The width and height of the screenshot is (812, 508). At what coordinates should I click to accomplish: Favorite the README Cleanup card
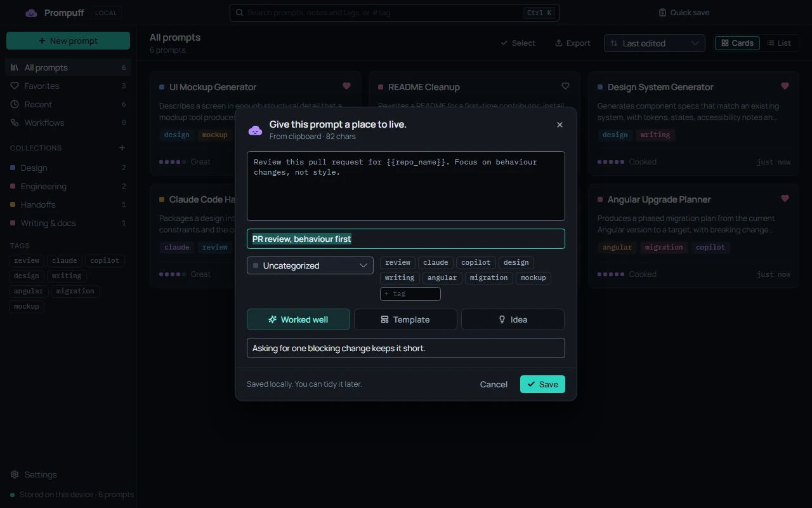[565, 86]
